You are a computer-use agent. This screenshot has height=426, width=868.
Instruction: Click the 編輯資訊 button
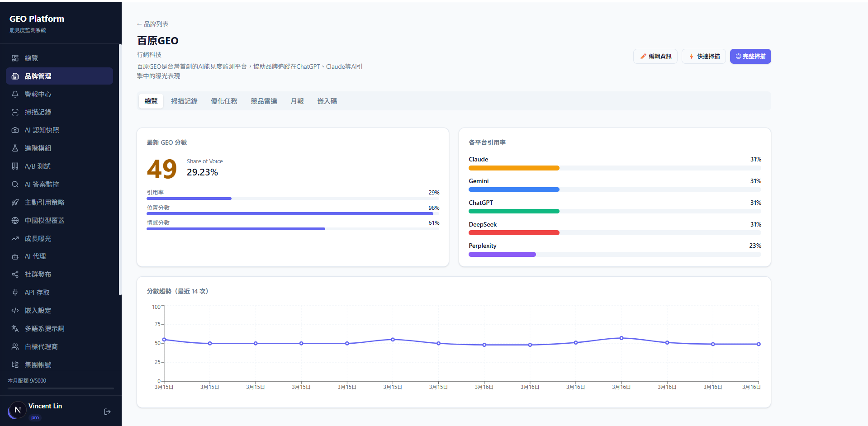point(655,57)
